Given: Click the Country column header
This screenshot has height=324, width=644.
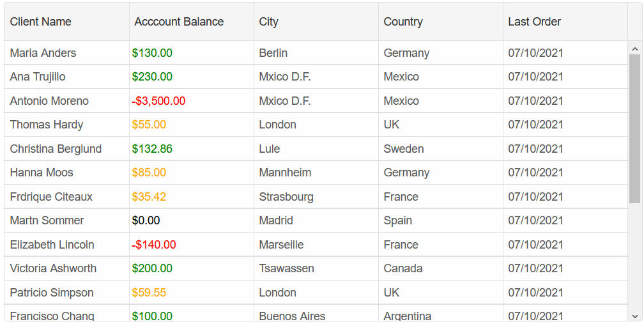Looking at the screenshot, I should tap(441, 22).
